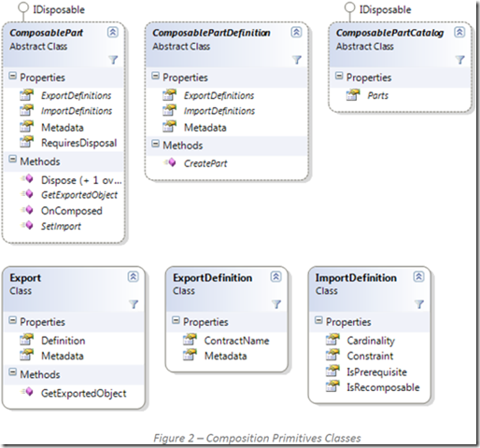
Task: Select ContractName property in ExportDefinition
Action: coord(236,341)
